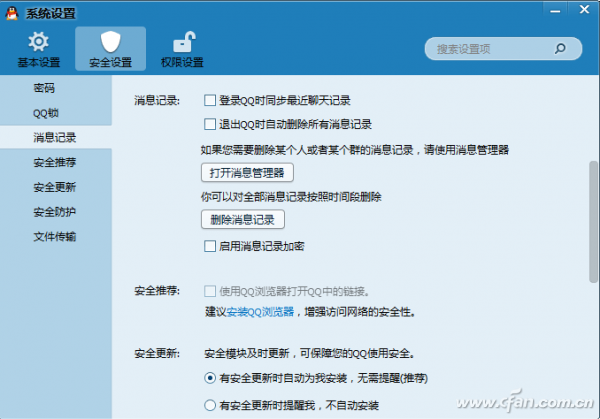Image resolution: width=600 pixels, height=419 pixels.
Task: Click the text 安全模块及时更新，可保障您的QQ使用安全。
Action: coord(310,353)
